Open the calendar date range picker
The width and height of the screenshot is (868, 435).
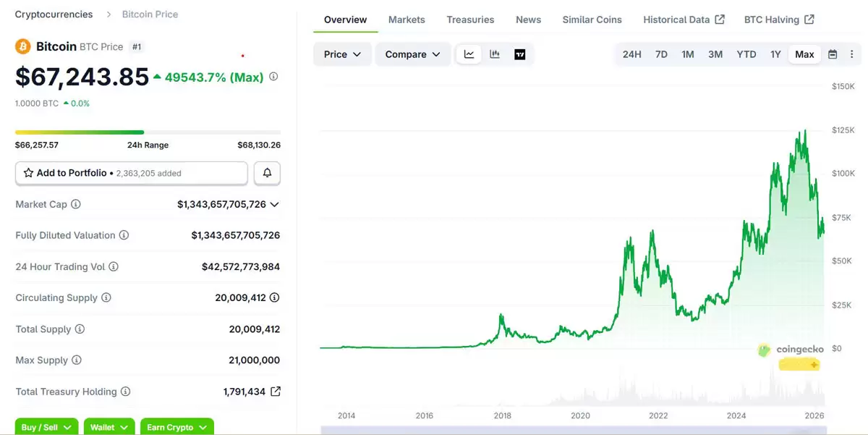[x=833, y=54]
